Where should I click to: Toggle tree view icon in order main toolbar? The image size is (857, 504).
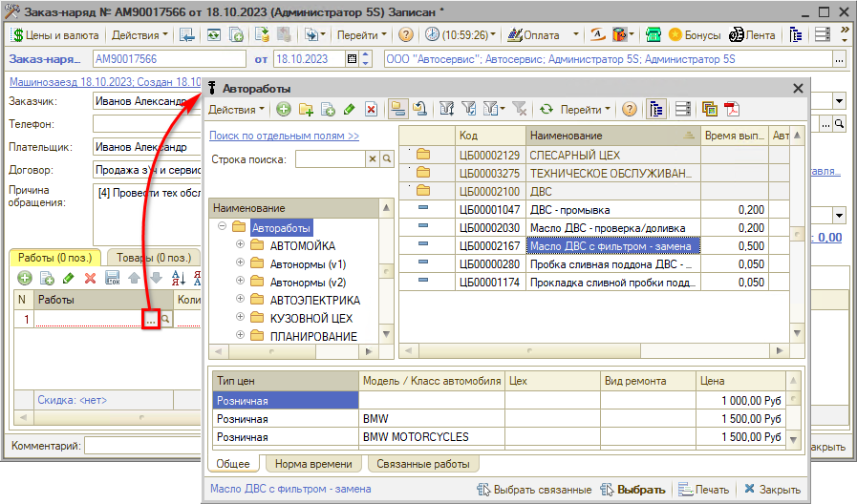point(796,35)
